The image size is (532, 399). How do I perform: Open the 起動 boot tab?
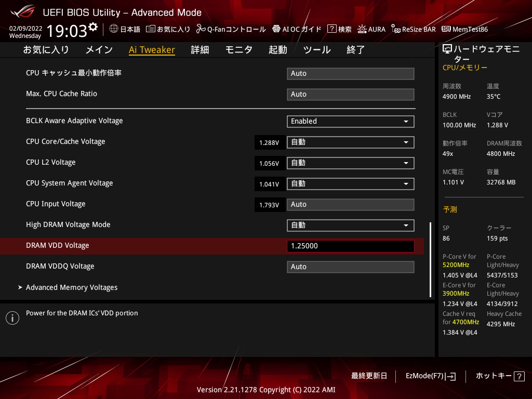pyautogui.click(x=278, y=50)
